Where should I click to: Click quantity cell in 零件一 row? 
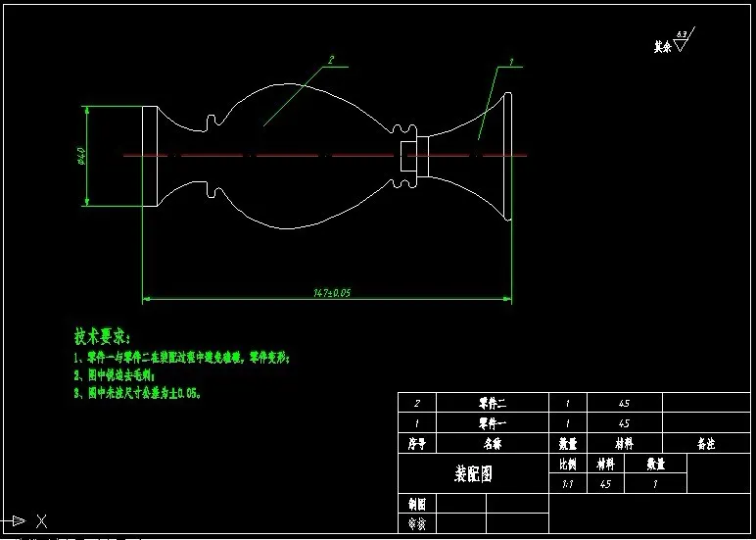click(568, 422)
